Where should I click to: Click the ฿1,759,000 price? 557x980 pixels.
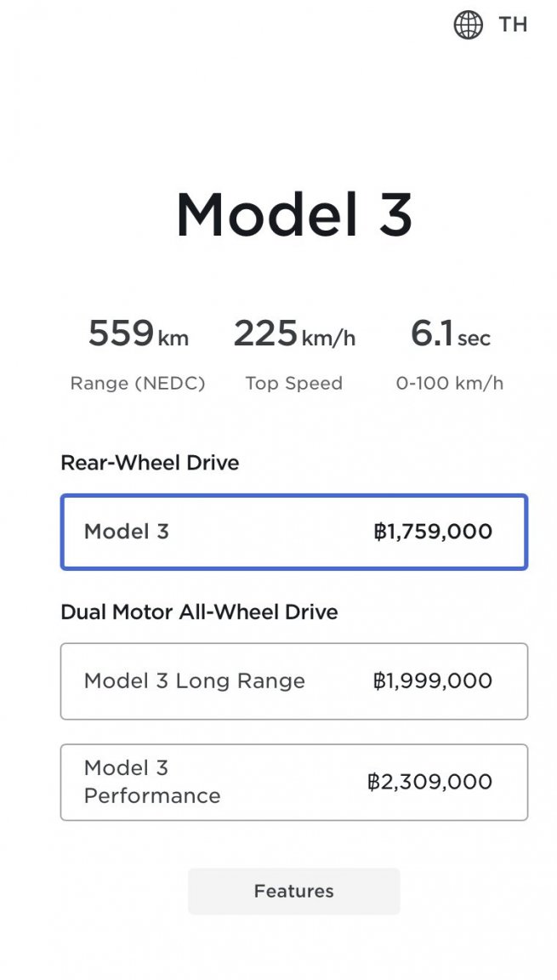tap(436, 531)
